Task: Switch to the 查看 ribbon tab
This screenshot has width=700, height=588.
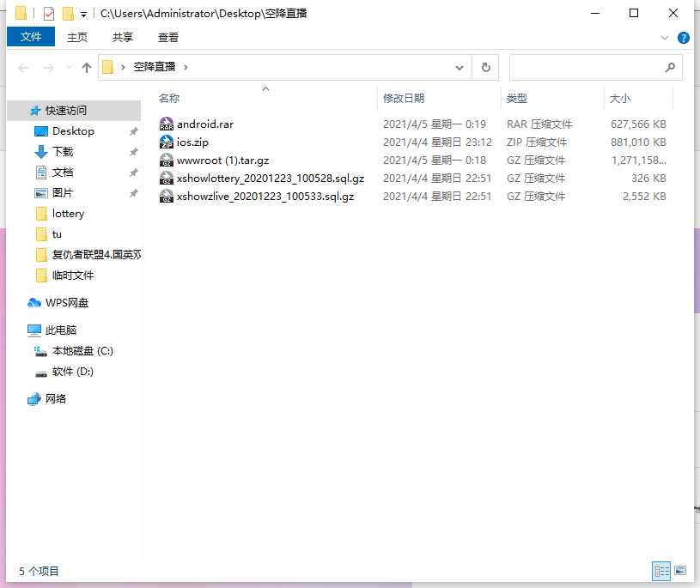Action: point(168,37)
